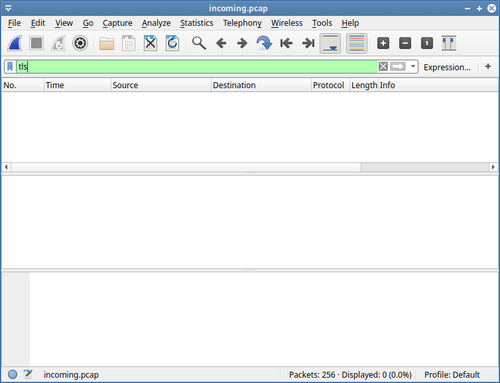Open the Edit menu
Image resolution: width=500 pixels, height=383 pixels.
[x=38, y=23]
